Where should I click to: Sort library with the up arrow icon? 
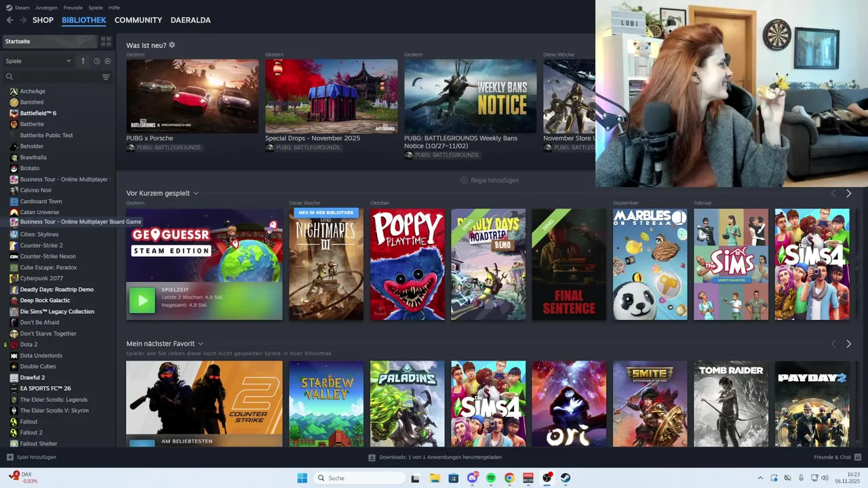click(x=83, y=61)
